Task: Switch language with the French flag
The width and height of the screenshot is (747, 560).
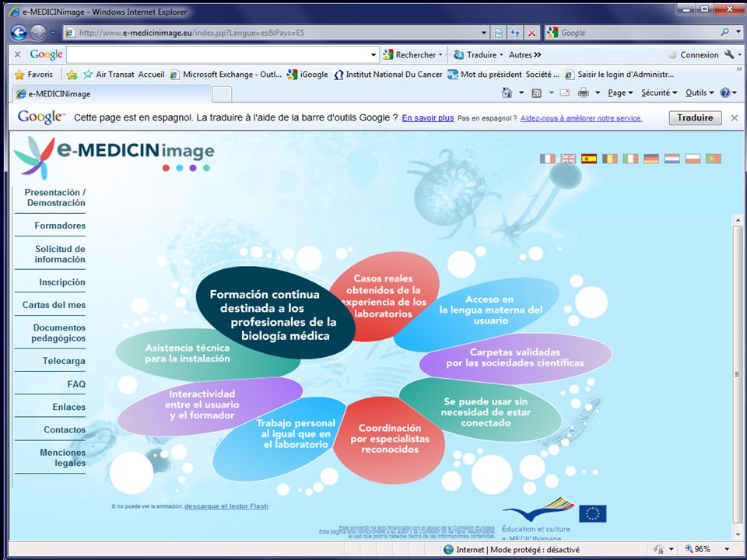Action: [x=548, y=159]
